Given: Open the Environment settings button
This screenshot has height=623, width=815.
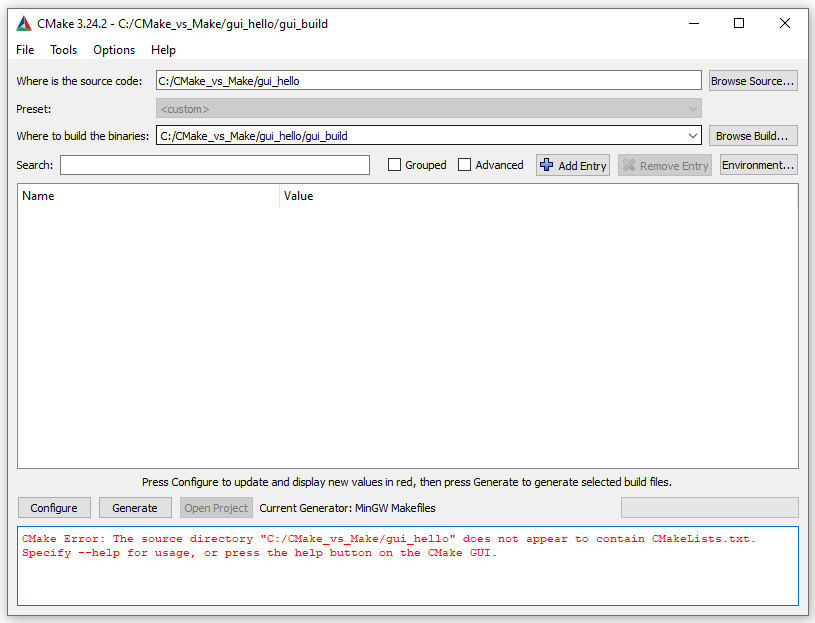Looking at the screenshot, I should (758, 165).
